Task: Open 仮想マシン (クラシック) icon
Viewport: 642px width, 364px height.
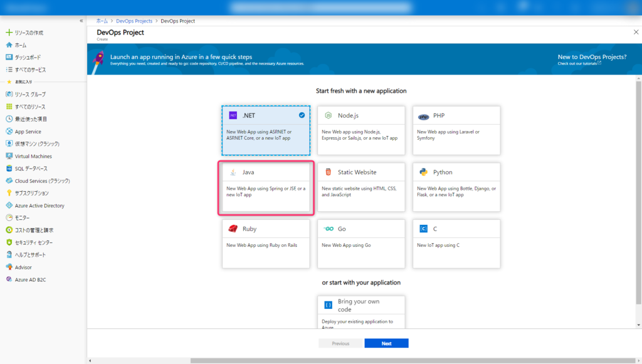Action: [9, 143]
